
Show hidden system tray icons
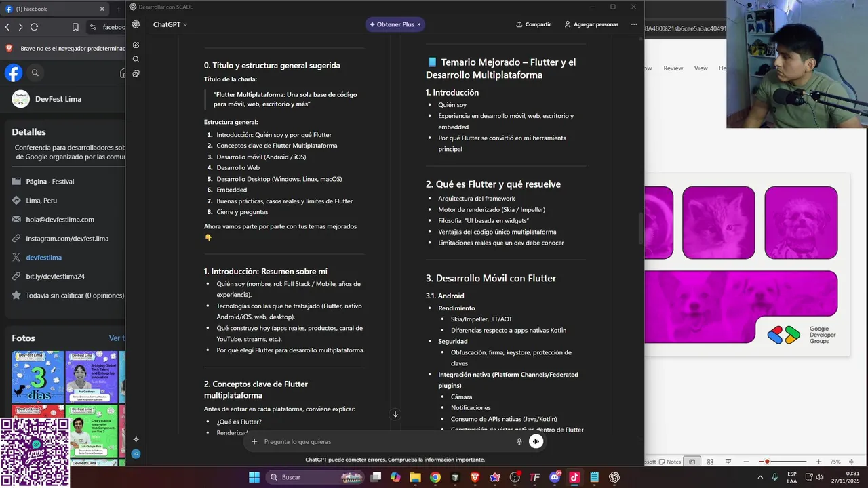(760, 477)
